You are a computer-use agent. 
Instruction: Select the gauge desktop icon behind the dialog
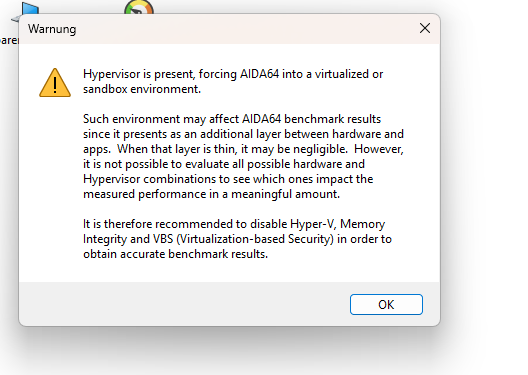(139, 7)
